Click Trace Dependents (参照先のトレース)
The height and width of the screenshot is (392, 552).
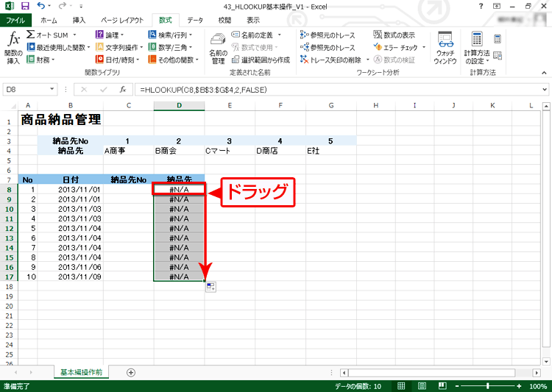coord(328,47)
